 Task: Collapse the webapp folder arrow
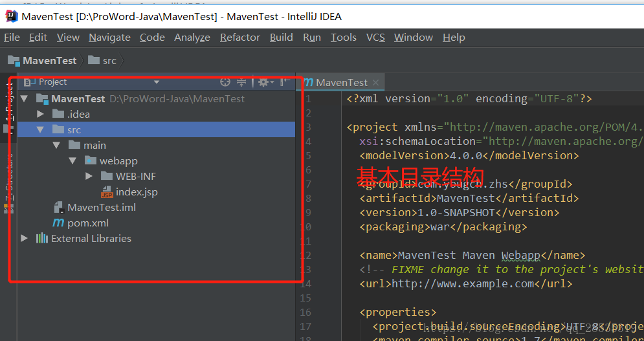[x=72, y=161]
